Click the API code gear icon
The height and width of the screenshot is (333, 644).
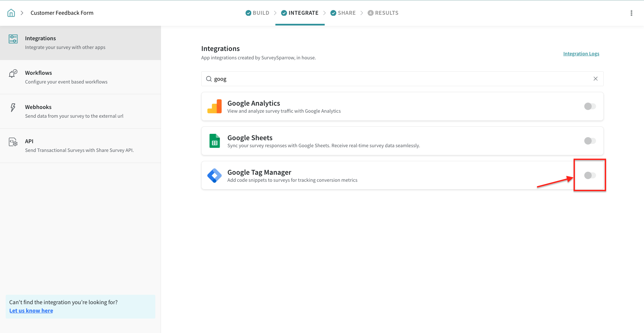click(x=13, y=142)
